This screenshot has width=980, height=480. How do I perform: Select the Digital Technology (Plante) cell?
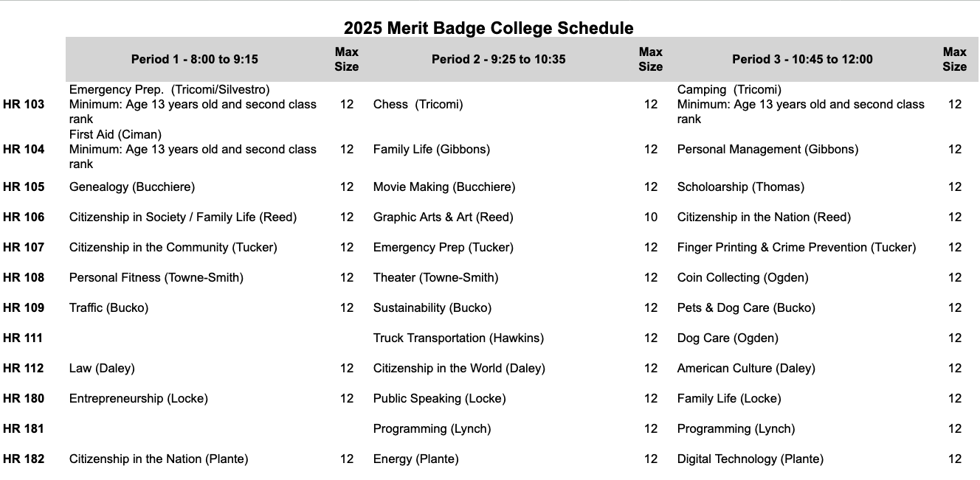750,459
